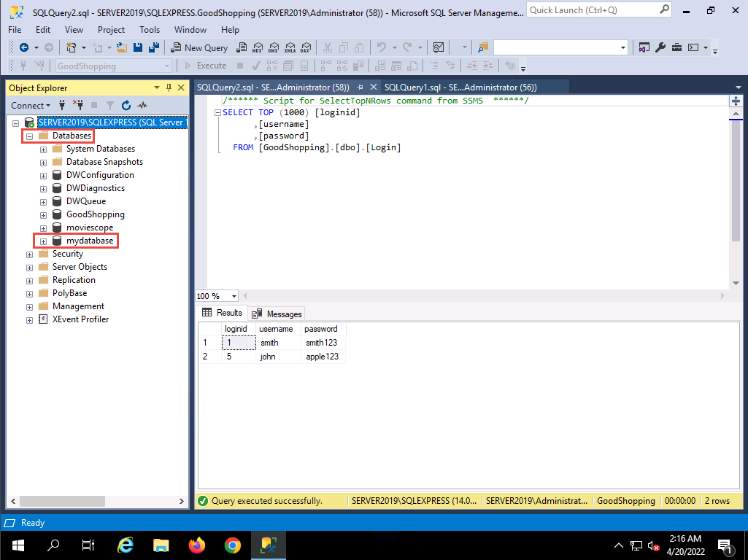Expand the Security folder node

point(29,254)
